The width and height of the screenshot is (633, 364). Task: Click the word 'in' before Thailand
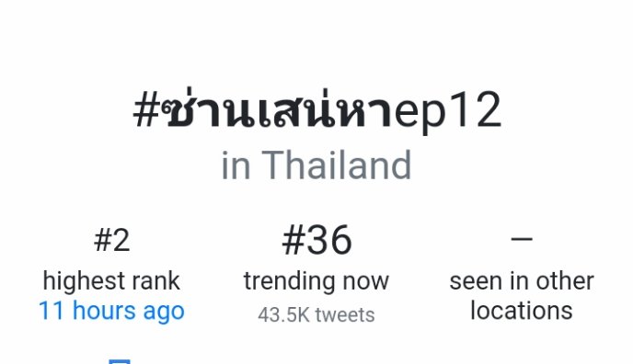pyautogui.click(x=236, y=165)
